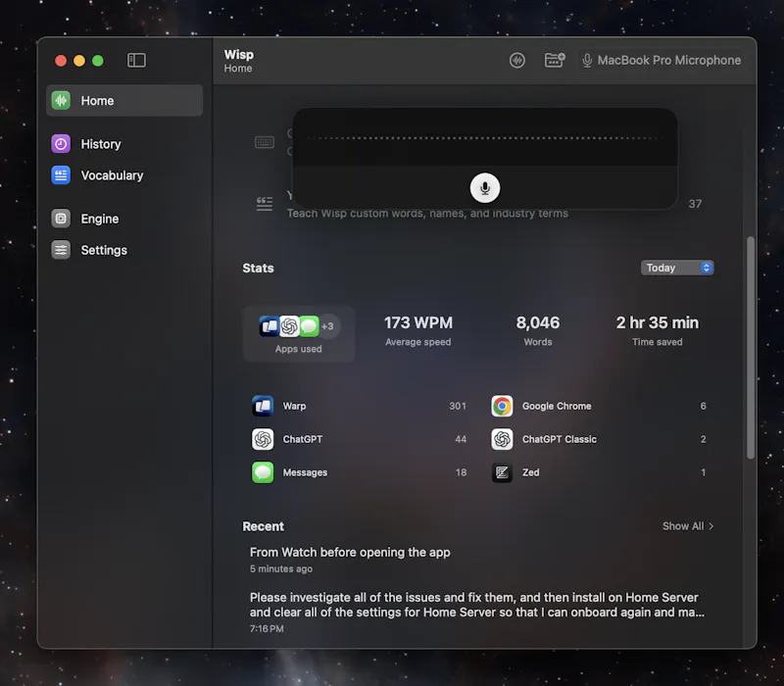The height and width of the screenshot is (686, 784).
Task: Click the Warp app icon
Action: click(263, 406)
